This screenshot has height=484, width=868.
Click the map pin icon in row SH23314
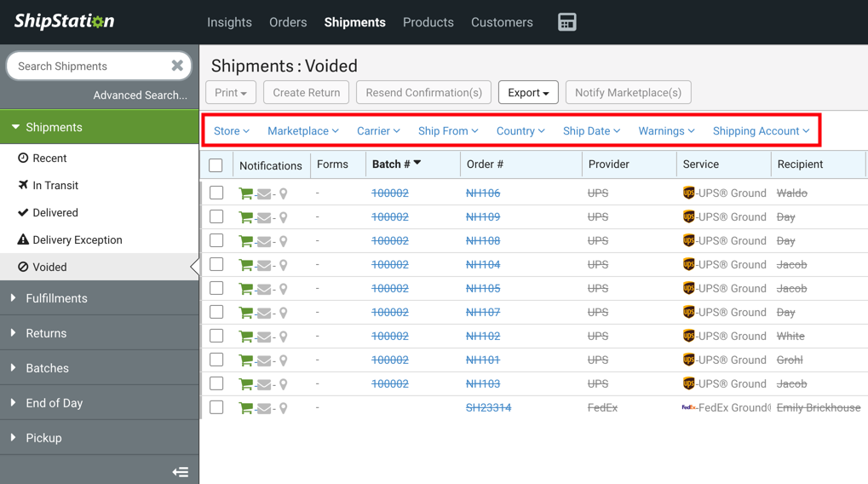coord(283,408)
